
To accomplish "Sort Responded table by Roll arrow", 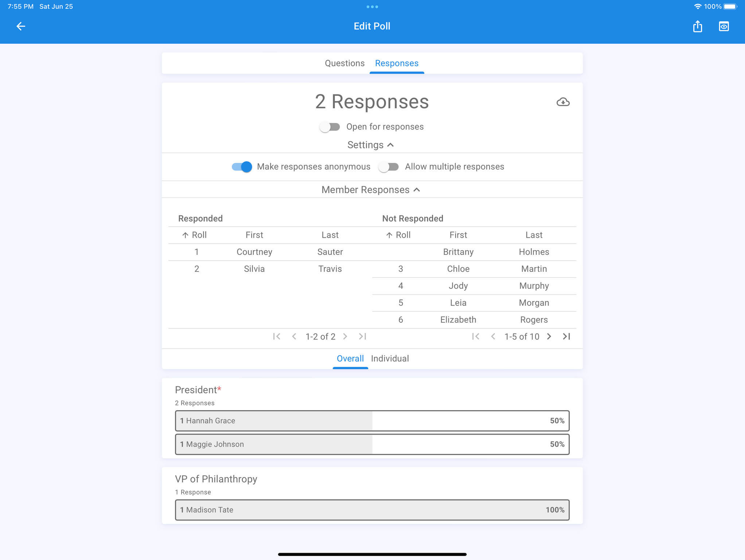I will click(x=186, y=235).
